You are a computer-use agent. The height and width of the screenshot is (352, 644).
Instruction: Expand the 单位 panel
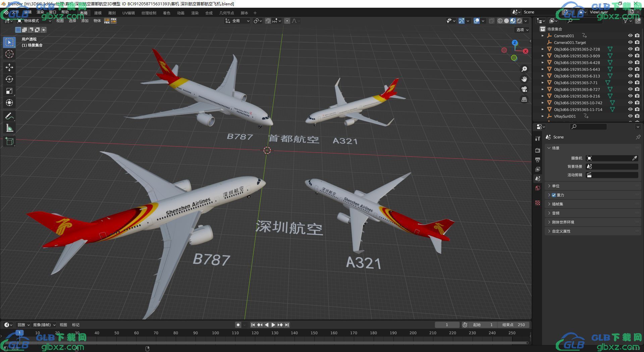point(593,186)
